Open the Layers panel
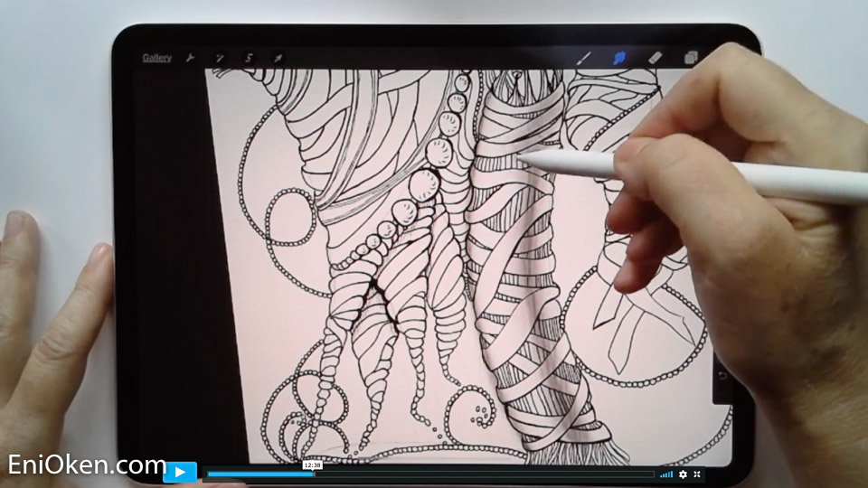 coord(691,57)
